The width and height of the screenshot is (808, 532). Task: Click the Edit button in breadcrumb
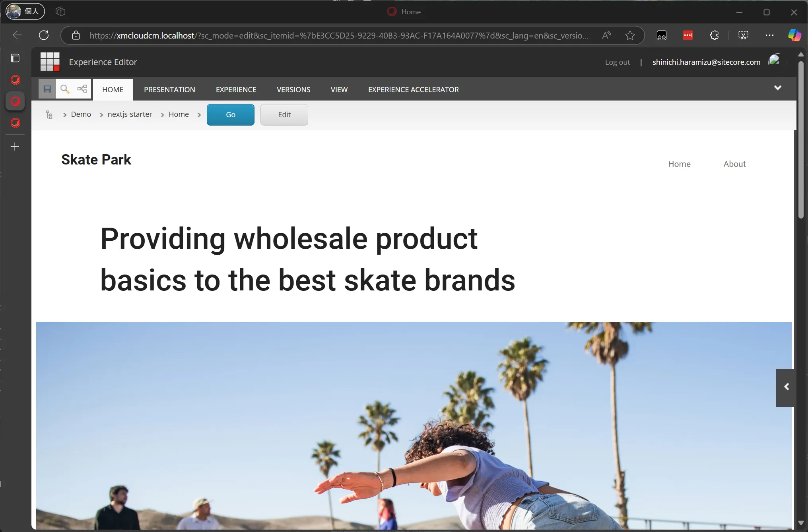pyautogui.click(x=284, y=114)
